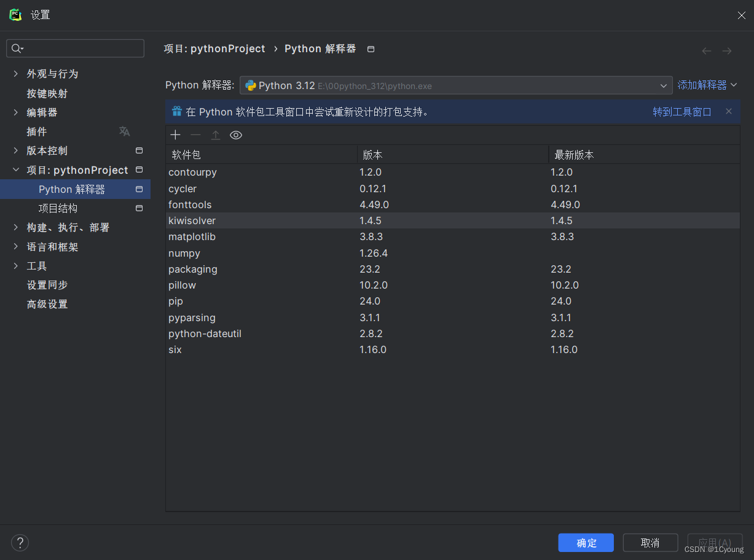Select the kiwisolver package row

pos(453,220)
